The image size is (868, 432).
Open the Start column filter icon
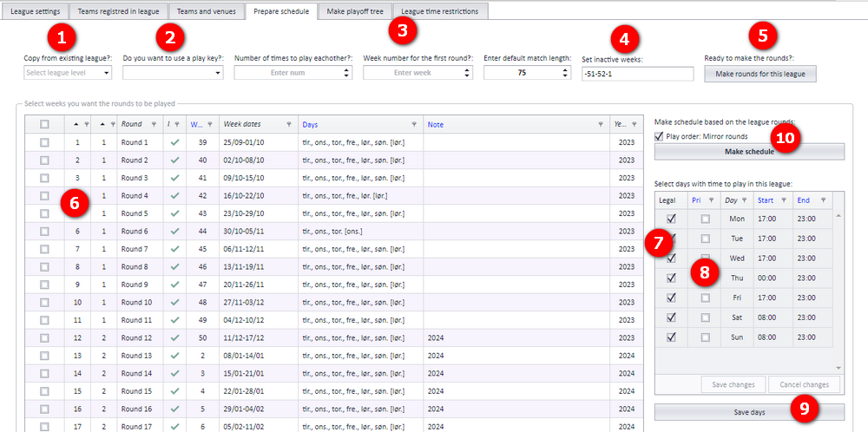coord(784,200)
